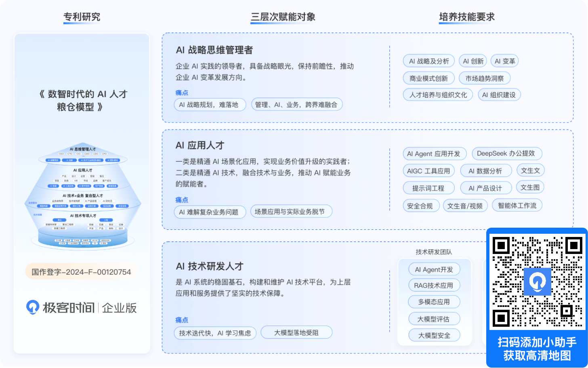Screen dimensions: 588x368
Task: Pick the 市场趋势洞察 skill tag
Action: (485, 78)
